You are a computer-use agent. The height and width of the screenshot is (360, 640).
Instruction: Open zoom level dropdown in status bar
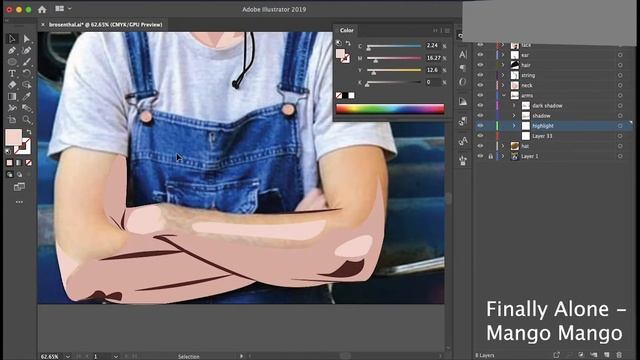[68, 356]
